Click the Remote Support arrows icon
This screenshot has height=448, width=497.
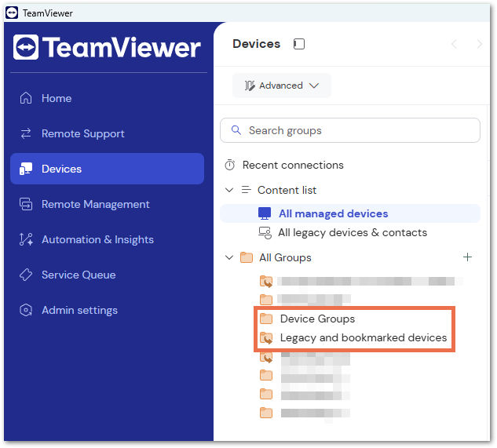pyautogui.click(x=26, y=133)
